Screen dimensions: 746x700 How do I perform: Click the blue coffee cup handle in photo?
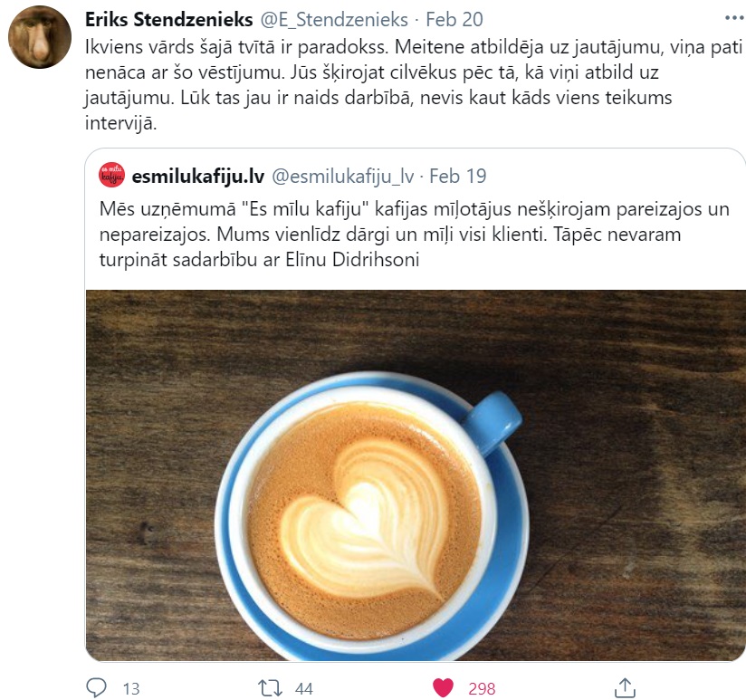tap(493, 421)
